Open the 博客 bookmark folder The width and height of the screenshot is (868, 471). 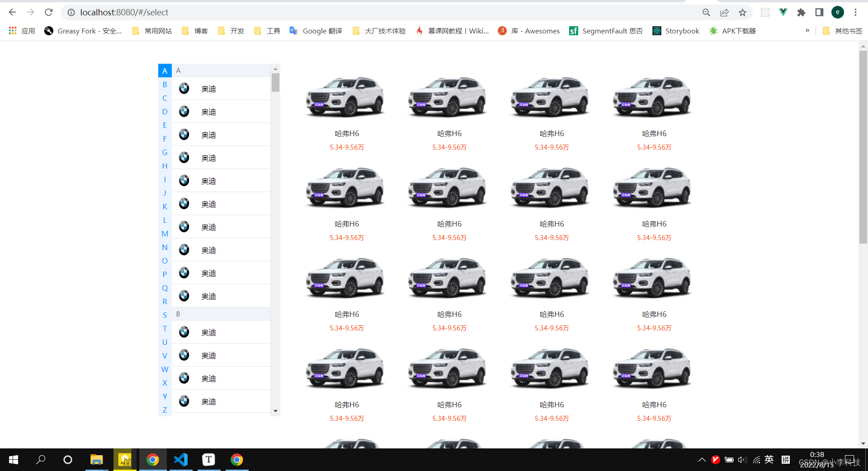[x=195, y=31]
